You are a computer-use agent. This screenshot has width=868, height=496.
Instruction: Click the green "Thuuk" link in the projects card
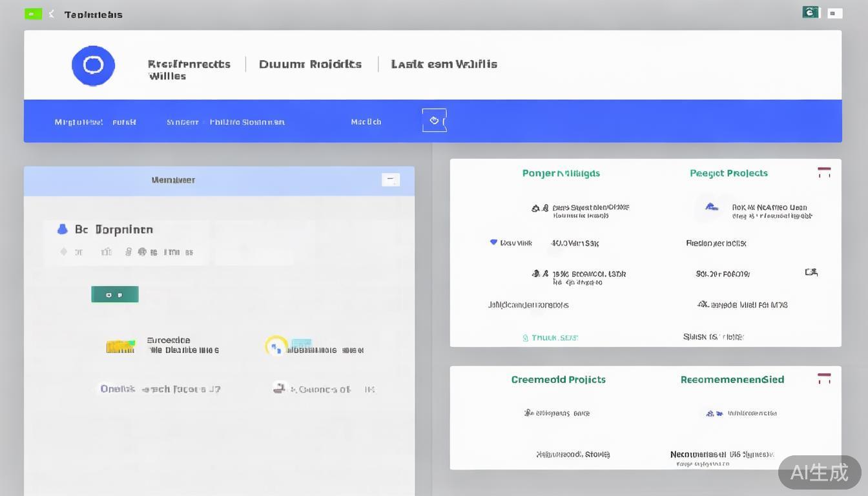[x=550, y=337]
